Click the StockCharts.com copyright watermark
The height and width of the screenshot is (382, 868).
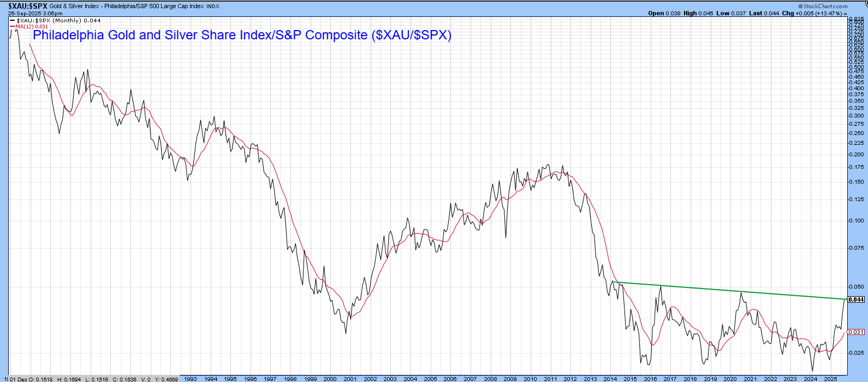click(825, 6)
